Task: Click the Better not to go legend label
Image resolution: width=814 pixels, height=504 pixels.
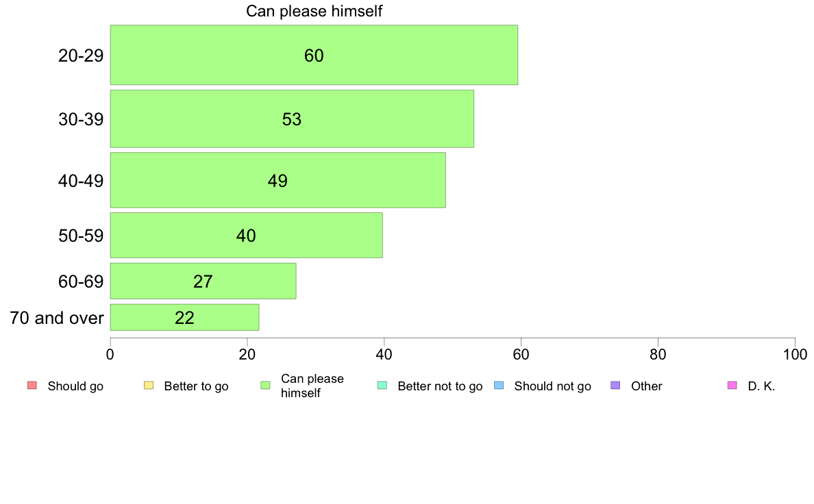Action: coord(440,386)
